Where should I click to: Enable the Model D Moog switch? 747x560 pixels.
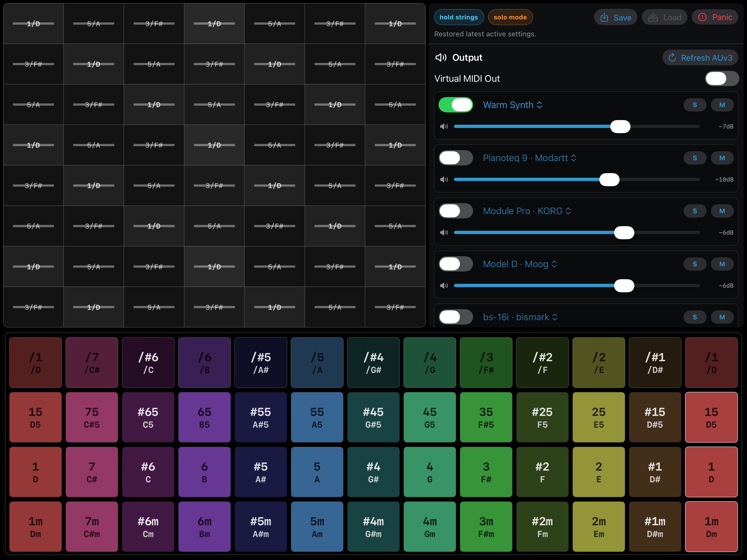456,264
